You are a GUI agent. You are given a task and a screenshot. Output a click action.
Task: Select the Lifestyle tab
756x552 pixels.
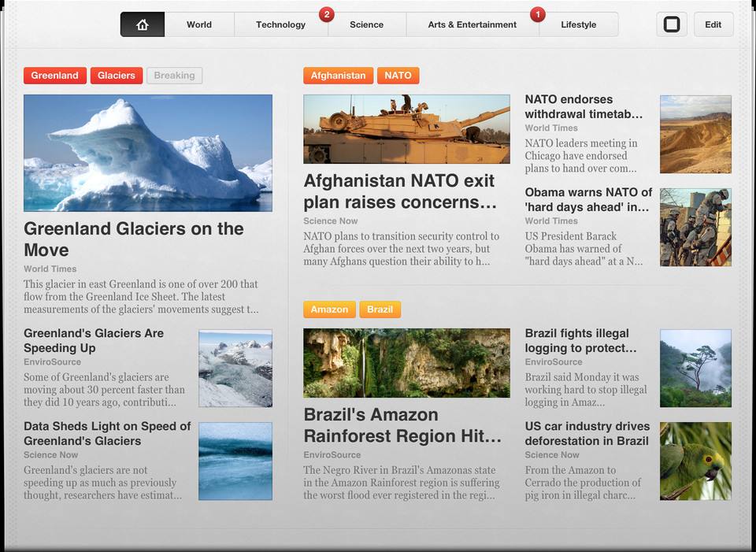(x=579, y=24)
